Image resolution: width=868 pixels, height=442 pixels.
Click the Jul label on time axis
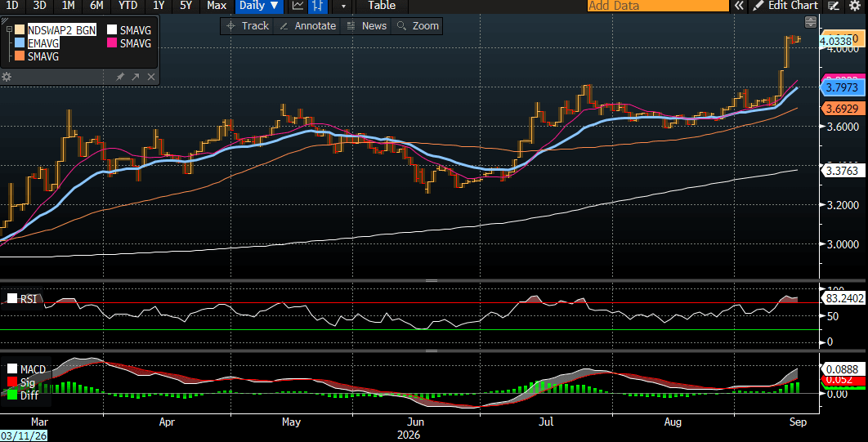point(546,422)
